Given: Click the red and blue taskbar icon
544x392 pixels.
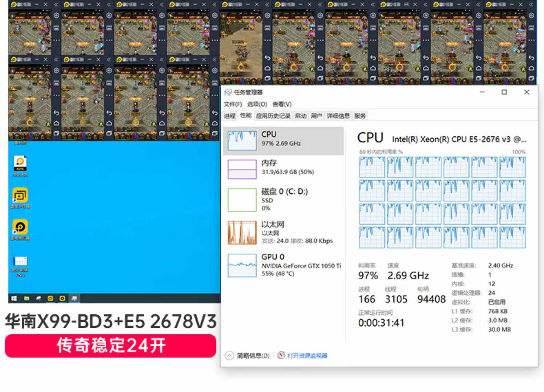Looking at the screenshot, I should pyautogui.click(x=38, y=298).
